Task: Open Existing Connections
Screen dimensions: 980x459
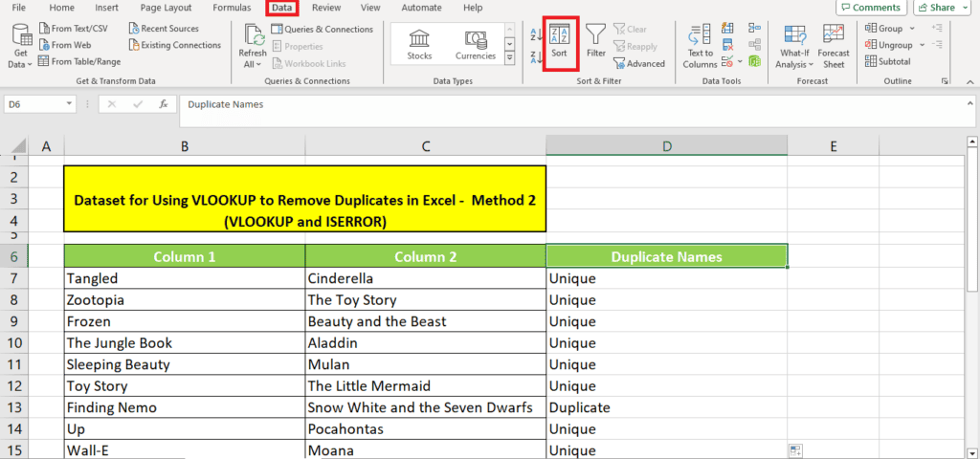Action: pos(175,45)
